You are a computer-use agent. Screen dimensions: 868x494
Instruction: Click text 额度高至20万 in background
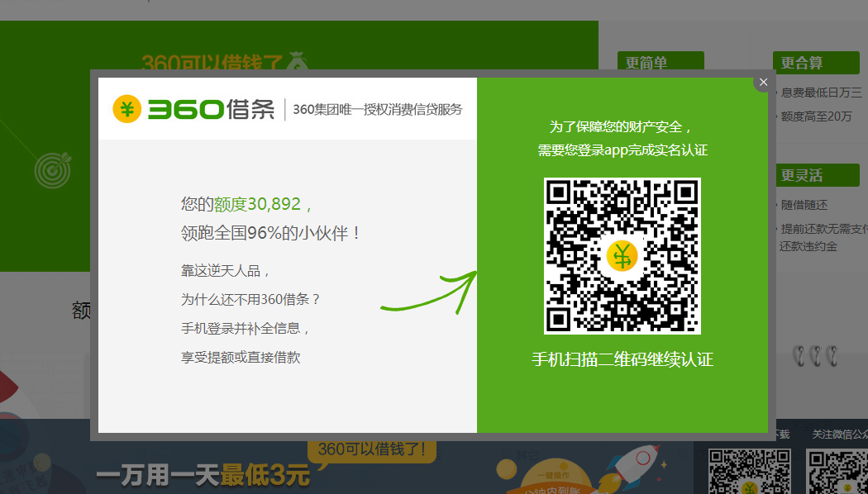816,116
